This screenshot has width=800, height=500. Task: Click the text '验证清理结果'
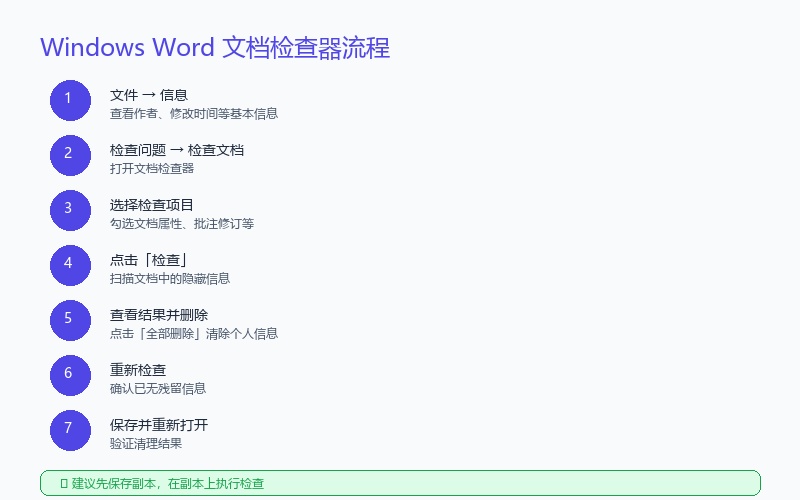146,443
